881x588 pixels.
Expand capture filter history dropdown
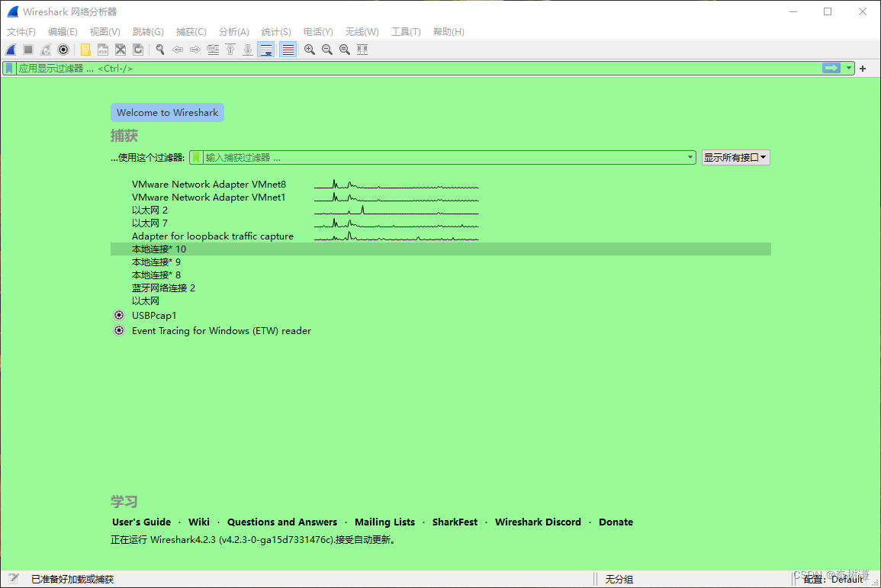[x=690, y=157]
